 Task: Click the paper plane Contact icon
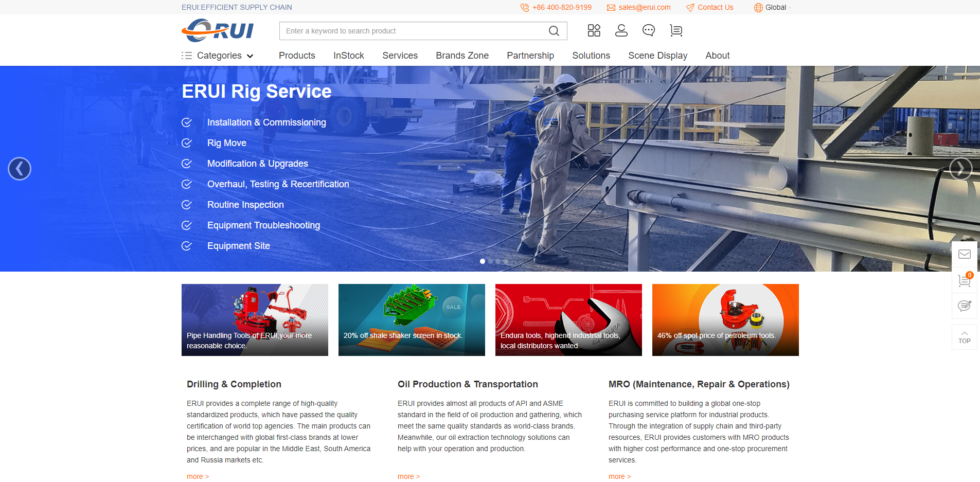point(690,7)
